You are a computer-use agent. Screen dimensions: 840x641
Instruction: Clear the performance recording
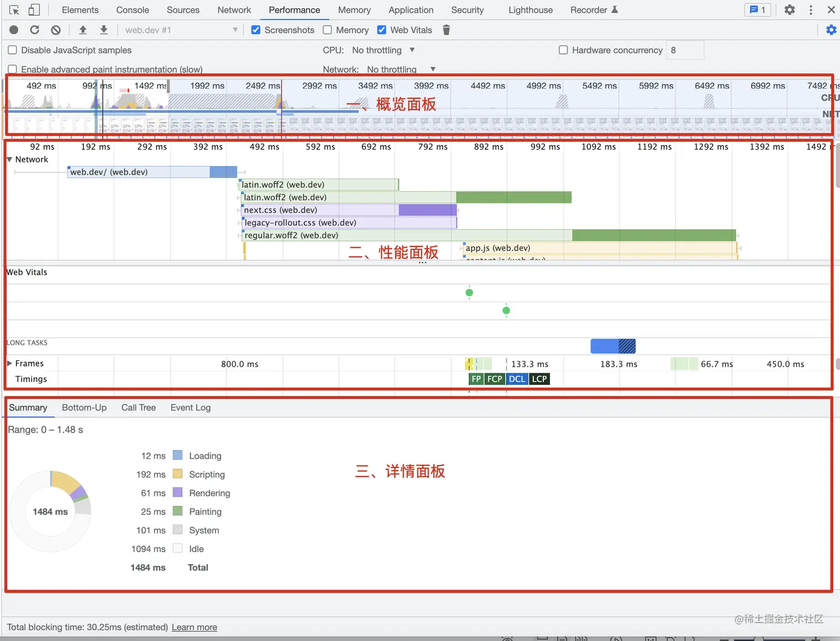56,30
